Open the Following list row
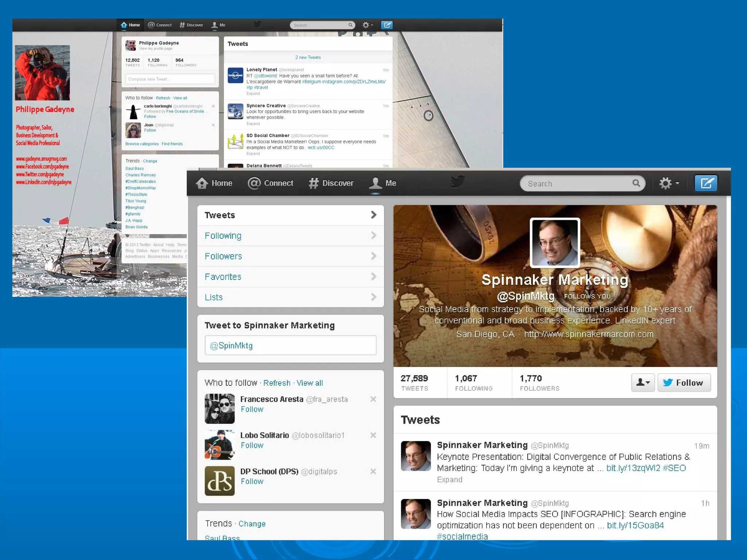 coord(291,236)
